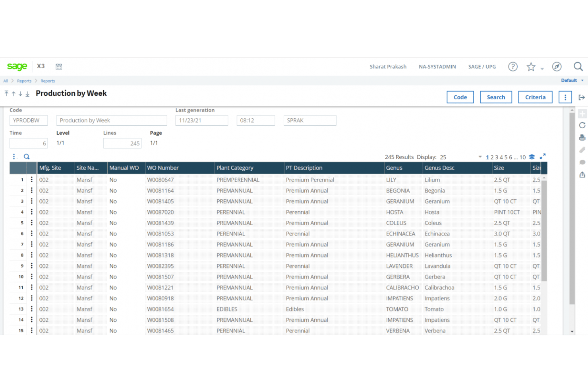Click the attachment paperclip icon

(582, 150)
